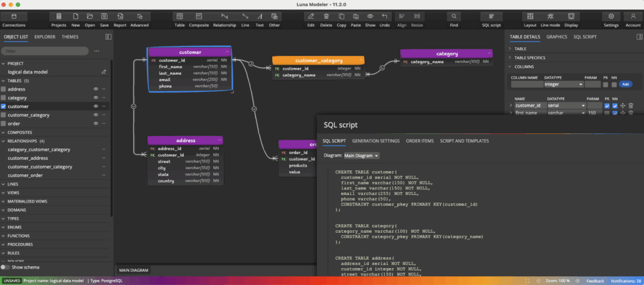Expand the VIEWS section

[x=3, y=193]
